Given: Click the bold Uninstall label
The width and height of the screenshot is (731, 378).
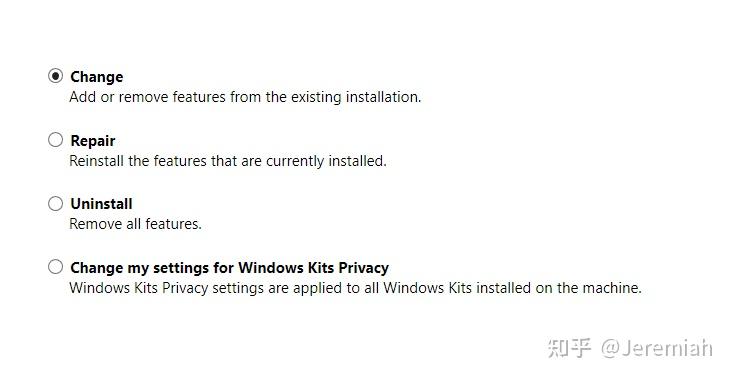Looking at the screenshot, I should point(101,204).
